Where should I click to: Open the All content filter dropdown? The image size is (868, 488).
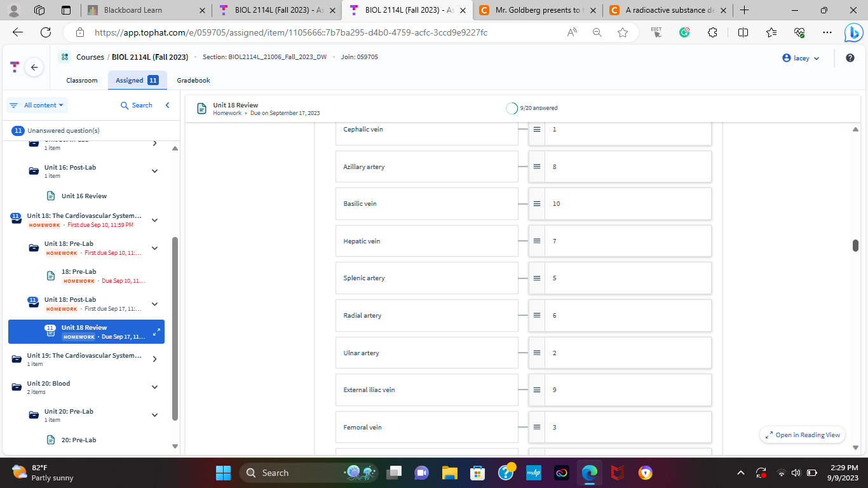[37, 105]
